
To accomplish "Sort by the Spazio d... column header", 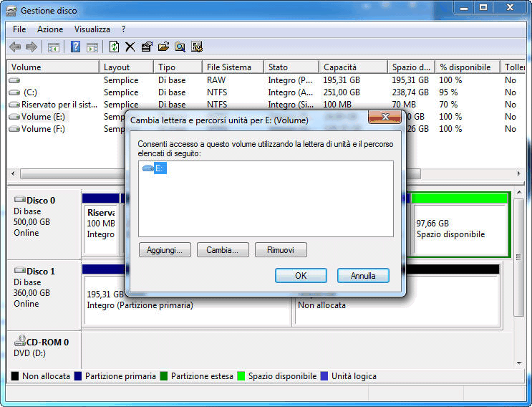I will point(411,67).
